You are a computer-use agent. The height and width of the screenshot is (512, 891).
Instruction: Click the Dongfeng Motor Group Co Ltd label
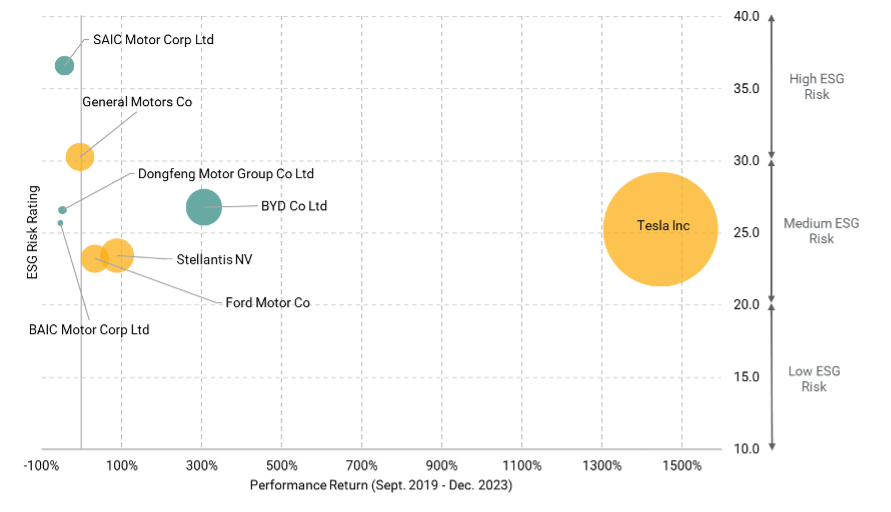click(225, 174)
